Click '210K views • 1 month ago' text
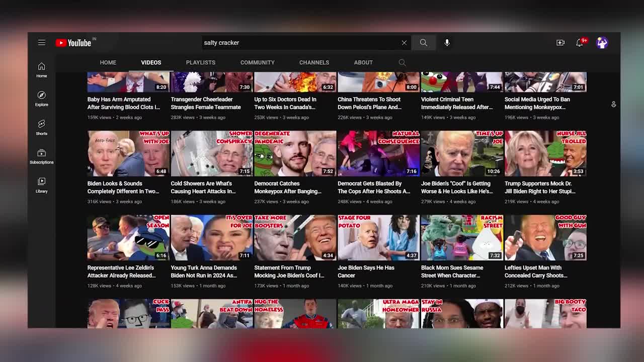This screenshot has width=644, height=362. (x=448, y=286)
